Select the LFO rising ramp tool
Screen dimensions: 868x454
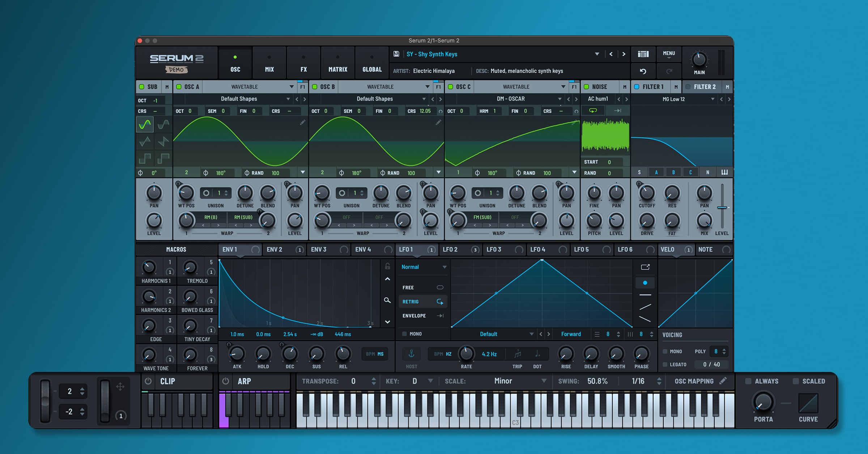pyautogui.click(x=645, y=307)
